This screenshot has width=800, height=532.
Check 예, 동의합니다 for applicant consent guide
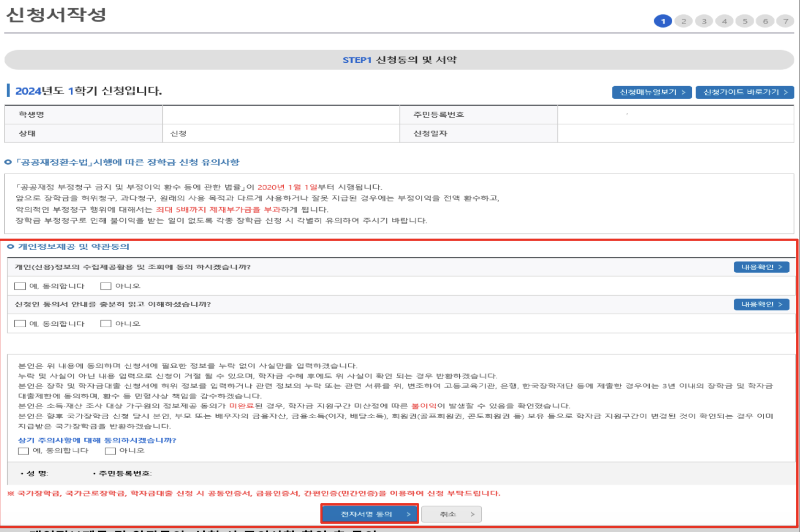(20, 323)
